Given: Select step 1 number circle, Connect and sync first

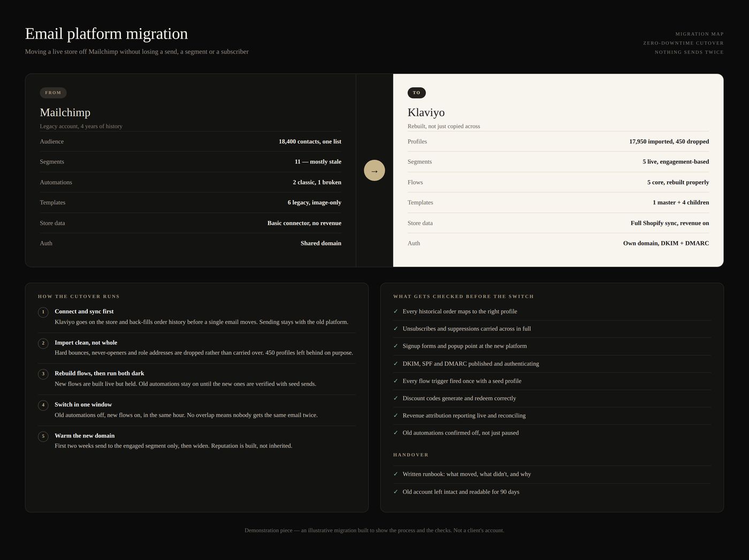Looking at the screenshot, I should click(43, 312).
